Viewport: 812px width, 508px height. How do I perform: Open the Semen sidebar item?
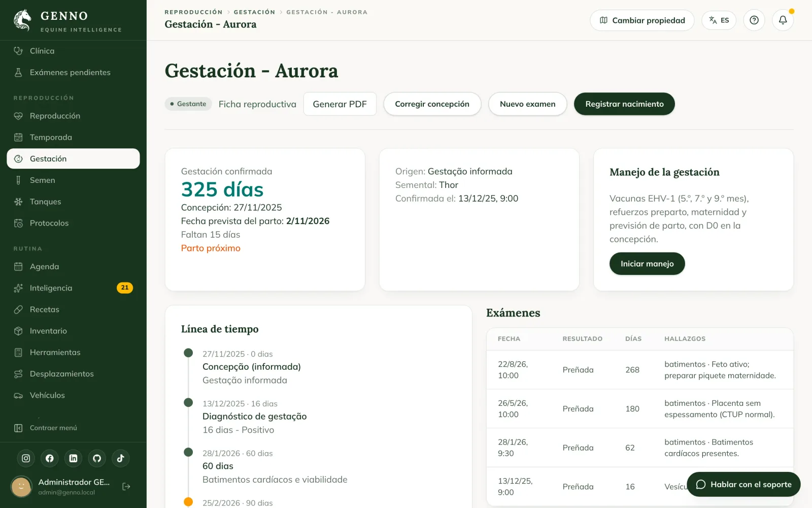tap(73, 180)
